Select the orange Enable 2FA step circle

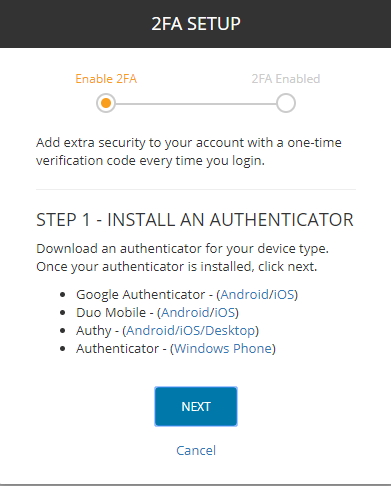(x=106, y=103)
